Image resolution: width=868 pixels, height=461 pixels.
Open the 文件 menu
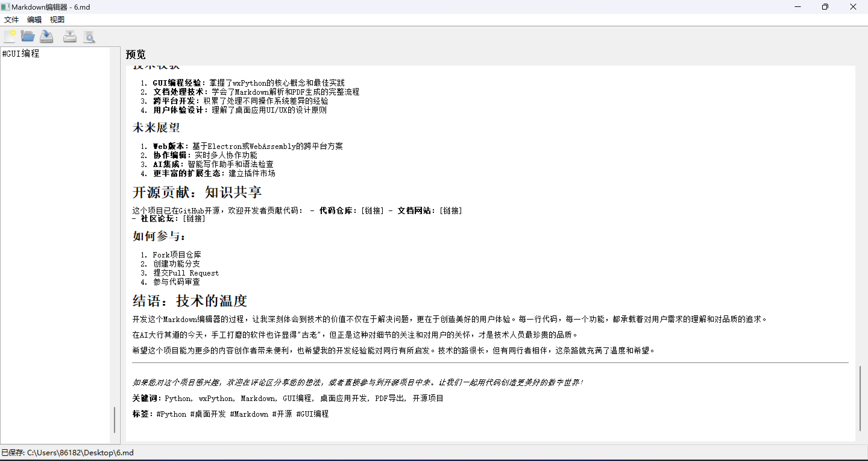(11, 20)
